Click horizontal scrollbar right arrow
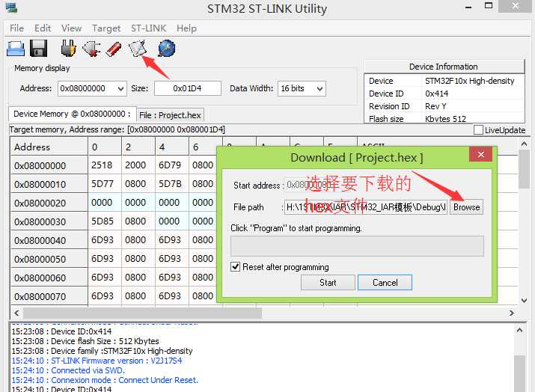 click(512, 313)
